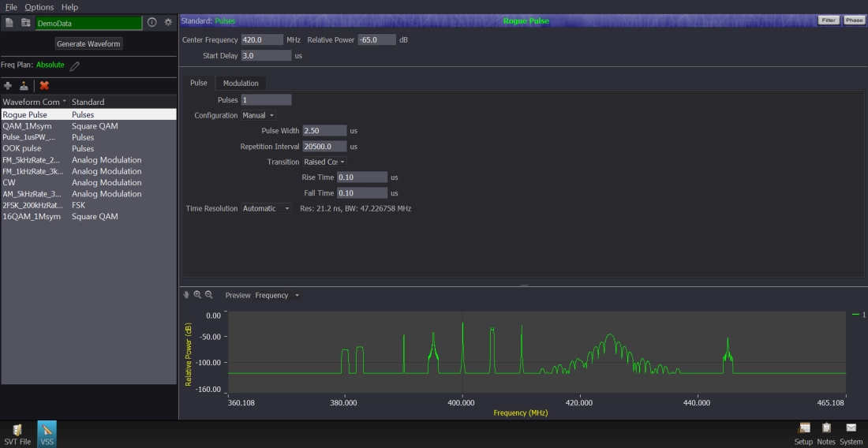Open settings gear in left panel
The width and height of the screenshot is (868, 448).
click(167, 23)
